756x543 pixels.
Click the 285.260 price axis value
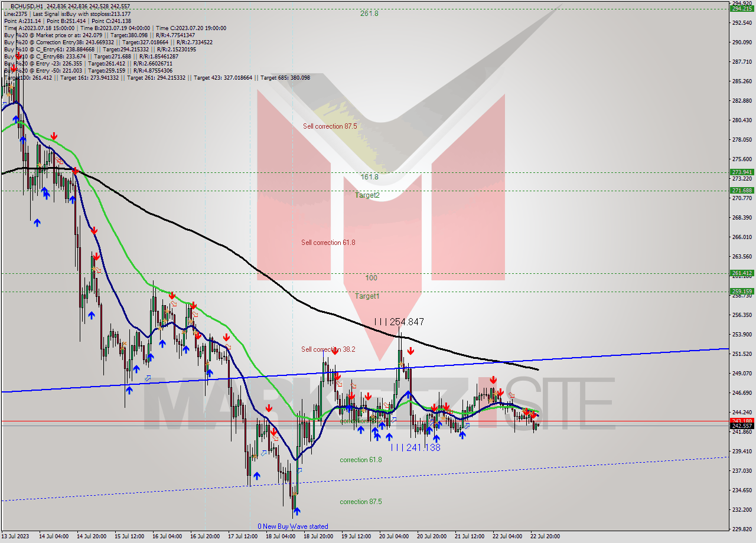click(742, 81)
